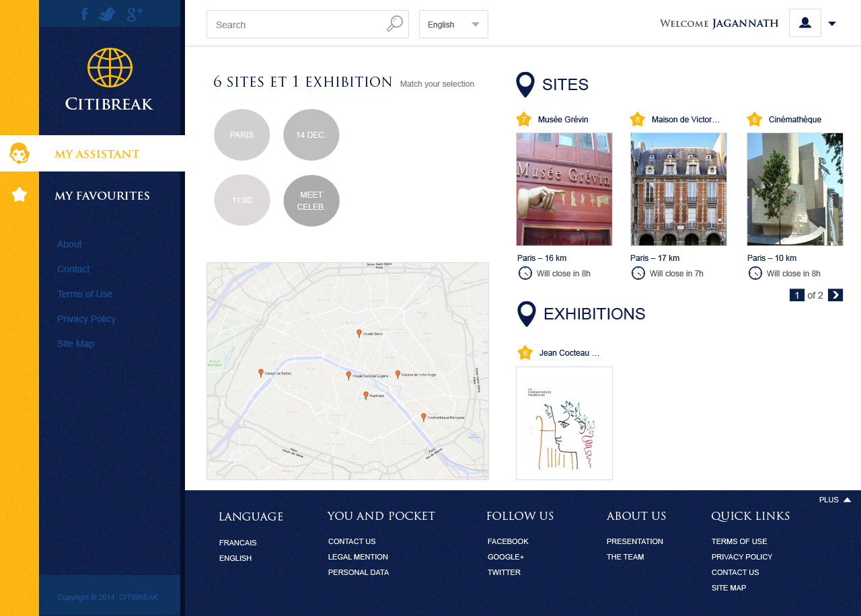Open the Contact sidebar link
Screen dimensions: 861x616
pyautogui.click(x=73, y=269)
